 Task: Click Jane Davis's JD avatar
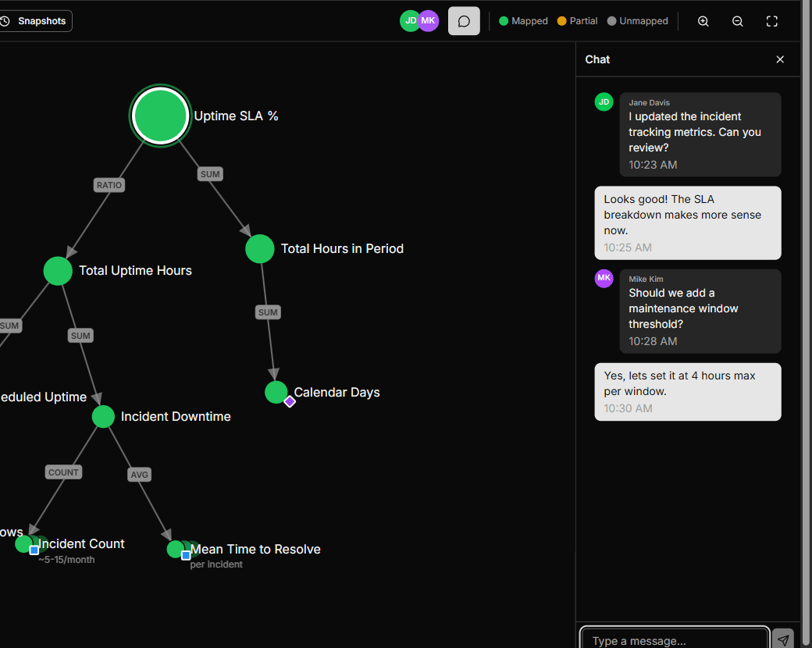point(408,21)
